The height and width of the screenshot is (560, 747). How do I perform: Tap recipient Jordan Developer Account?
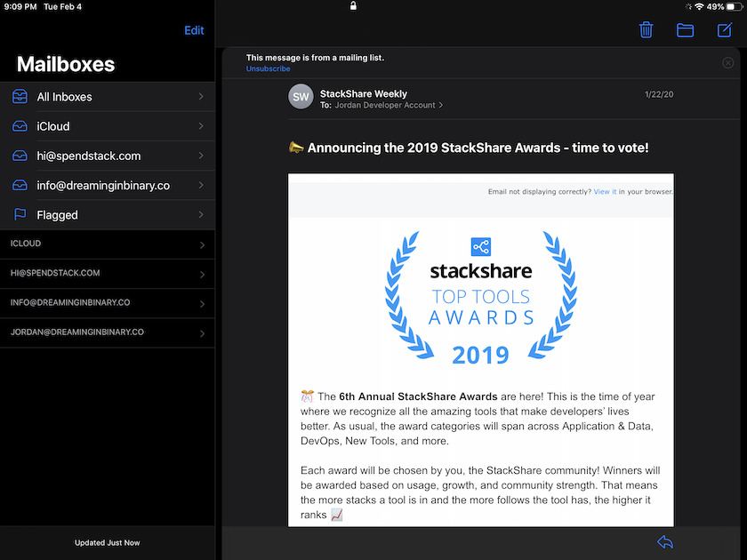point(385,105)
